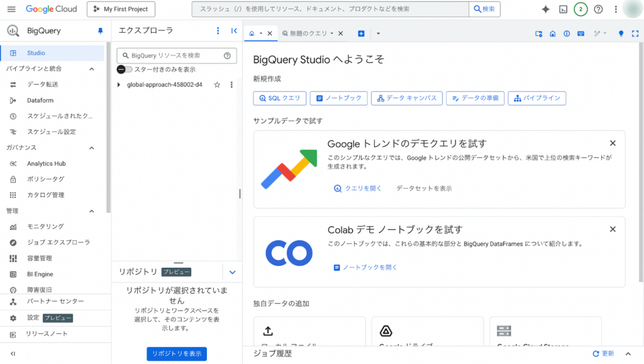Viewport: 644px width, 364px height.
Task: Collapse the ガバナンス sidebar section
Action: [91, 148]
